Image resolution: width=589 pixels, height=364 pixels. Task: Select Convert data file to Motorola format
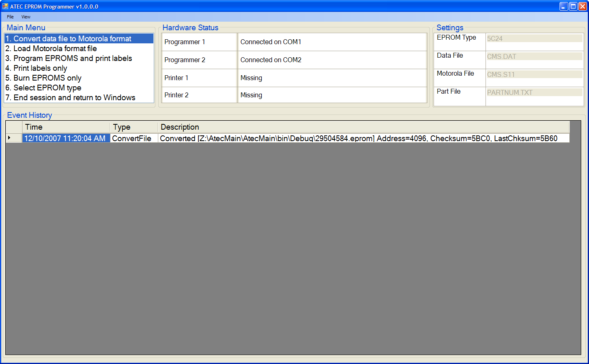tap(79, 38)
